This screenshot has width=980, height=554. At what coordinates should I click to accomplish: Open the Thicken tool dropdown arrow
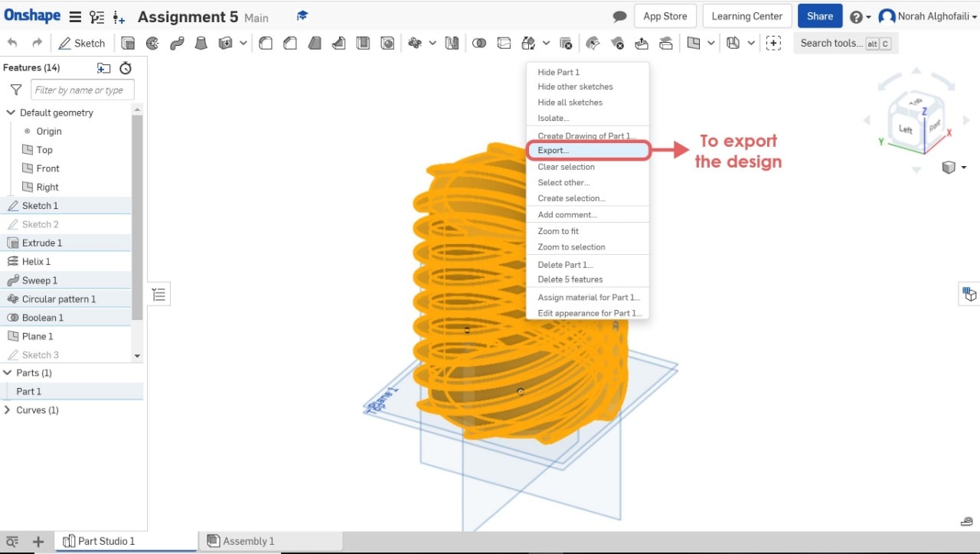coord(243,44)
